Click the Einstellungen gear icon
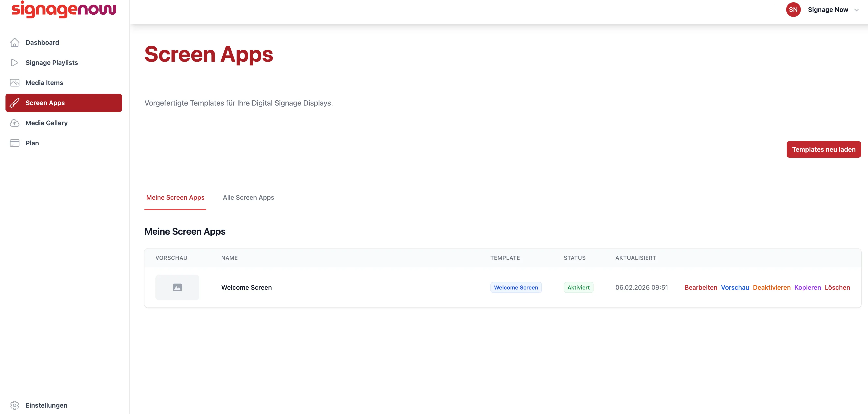Screen dimensions: 868x414 coord(14,405)
